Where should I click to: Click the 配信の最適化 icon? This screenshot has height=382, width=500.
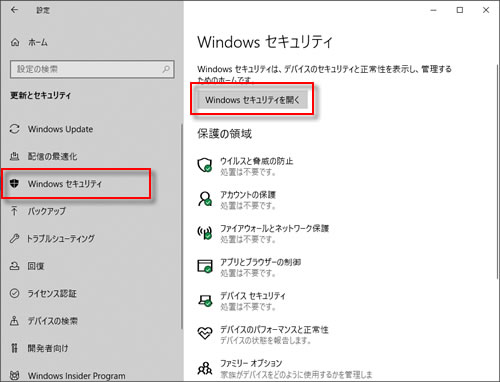(14, 156)
